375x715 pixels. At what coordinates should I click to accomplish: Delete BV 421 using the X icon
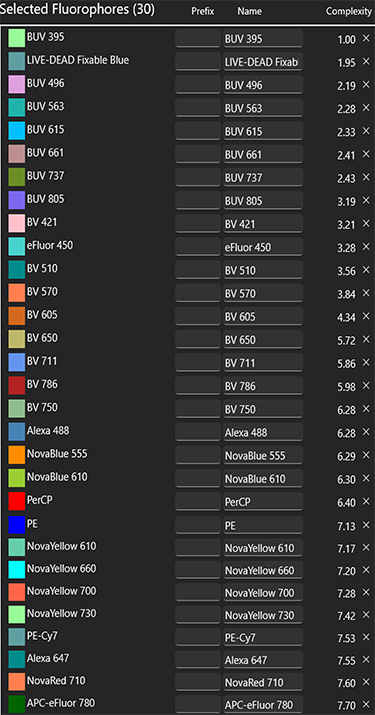coord(366,223)
